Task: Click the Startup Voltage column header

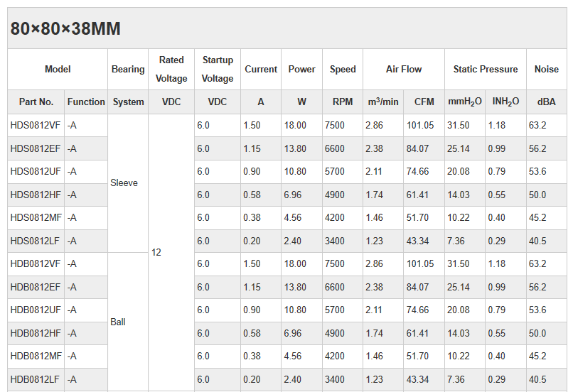Action: pyautogui.click(x=218, y=70)
